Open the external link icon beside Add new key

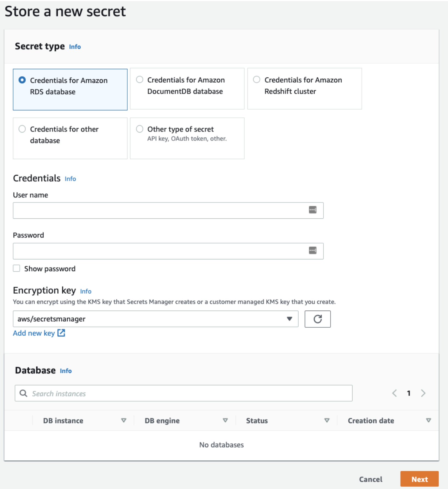61,333
